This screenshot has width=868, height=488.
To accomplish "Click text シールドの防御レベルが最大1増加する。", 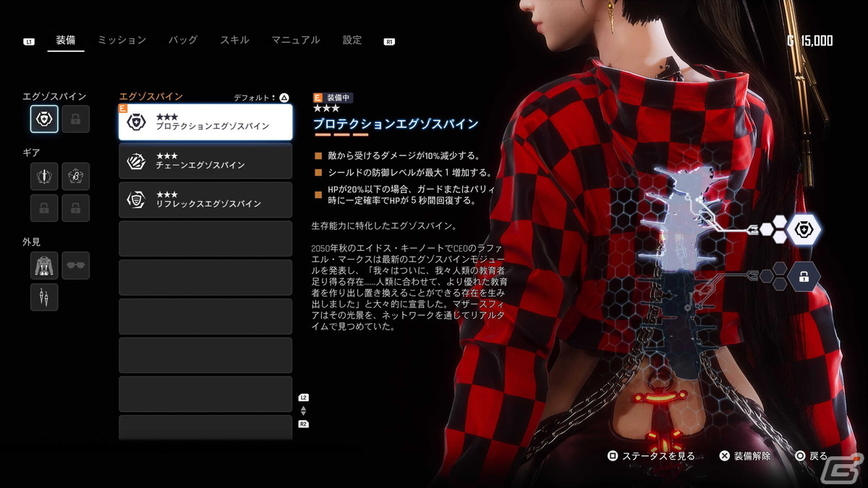I will point(409,173).
